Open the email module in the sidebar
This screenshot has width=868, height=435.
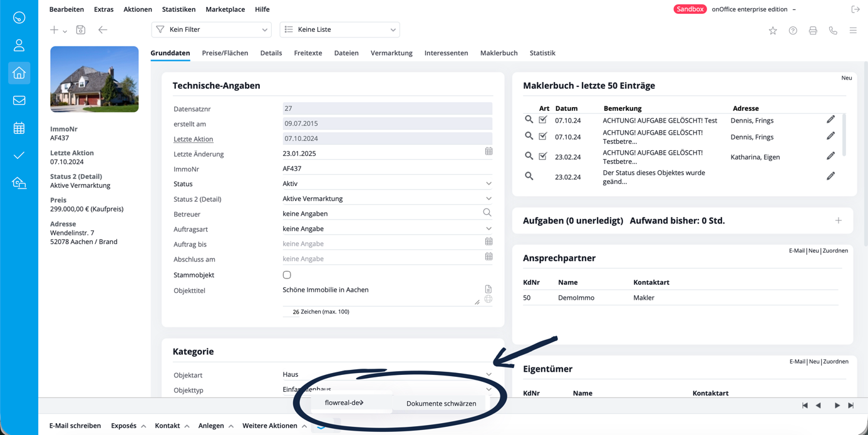19,100
